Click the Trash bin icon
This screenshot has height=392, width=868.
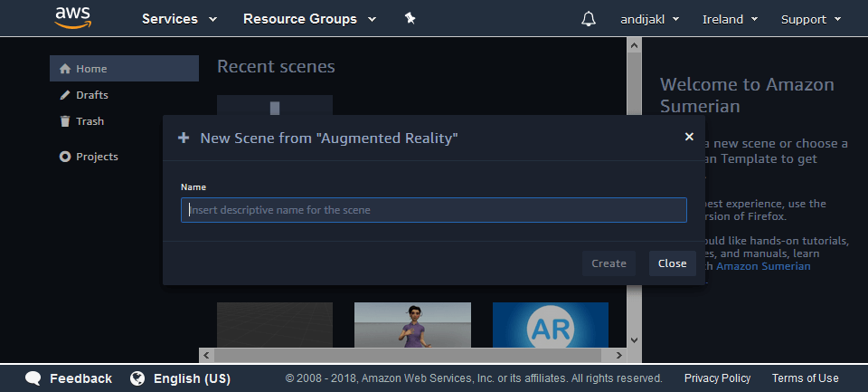(65, 121)
